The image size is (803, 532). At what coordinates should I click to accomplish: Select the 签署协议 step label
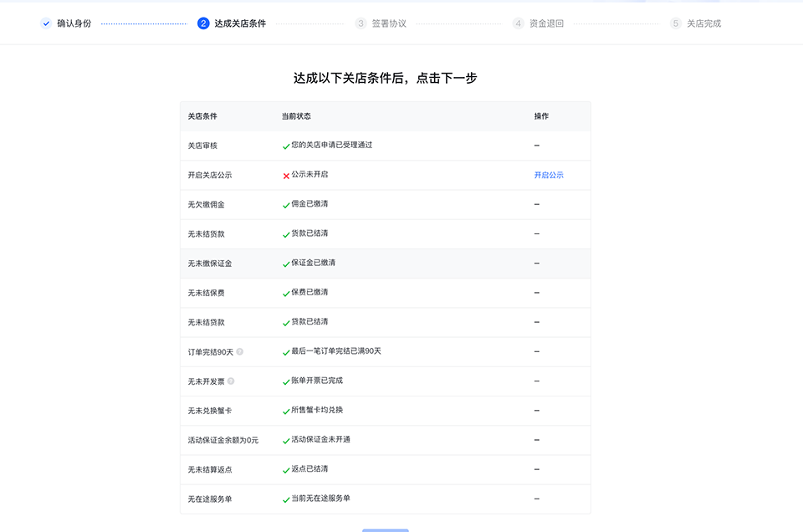(389, 23)
